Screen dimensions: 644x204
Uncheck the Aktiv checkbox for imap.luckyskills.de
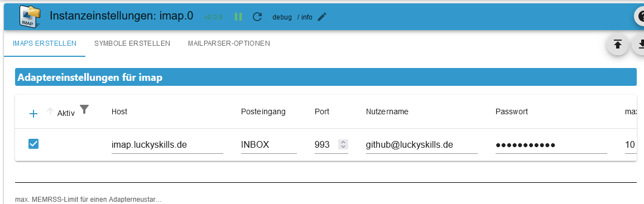coord(33,144)
